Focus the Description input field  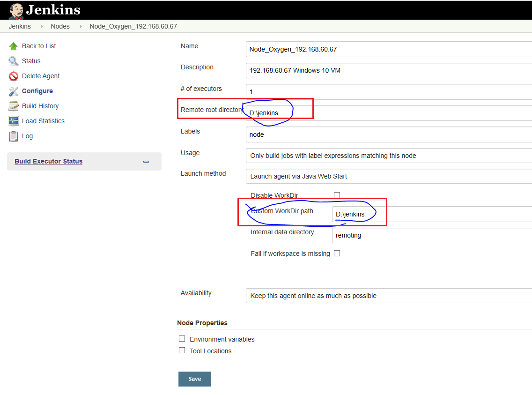[389, 71]
